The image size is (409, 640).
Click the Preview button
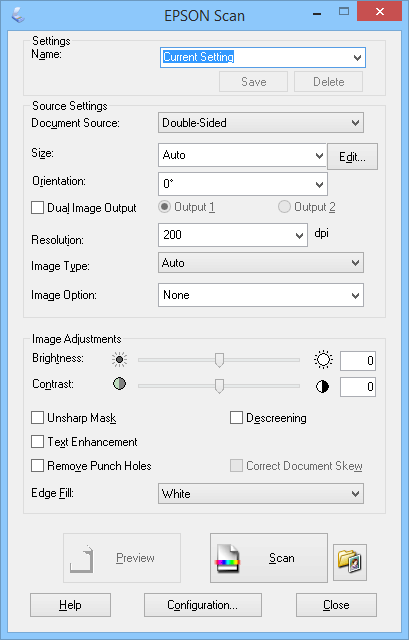(122, 558)
